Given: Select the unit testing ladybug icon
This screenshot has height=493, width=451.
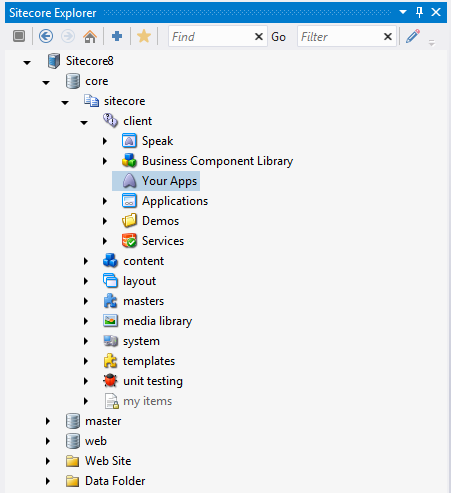Looking at the screenshot, I should point(110,381).
